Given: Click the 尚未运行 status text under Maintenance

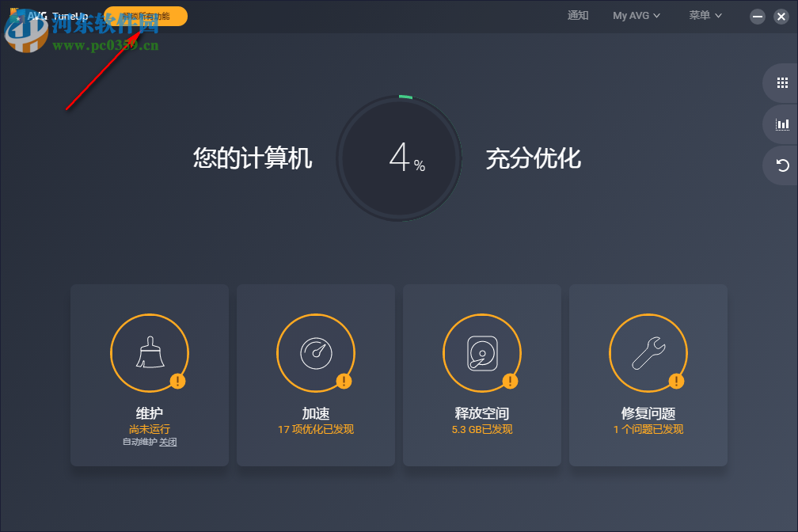Looking at the screenshot, I should pos(150,428).
